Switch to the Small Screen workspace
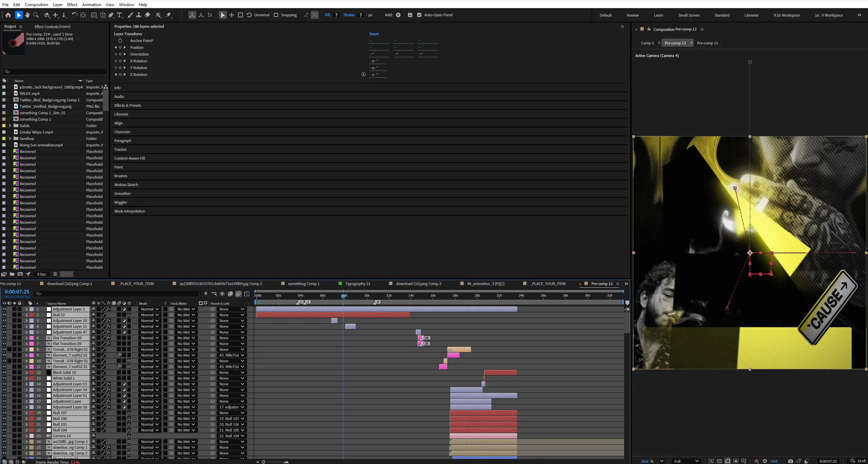The height and width of the screenshot is (464, 868). 689,15
